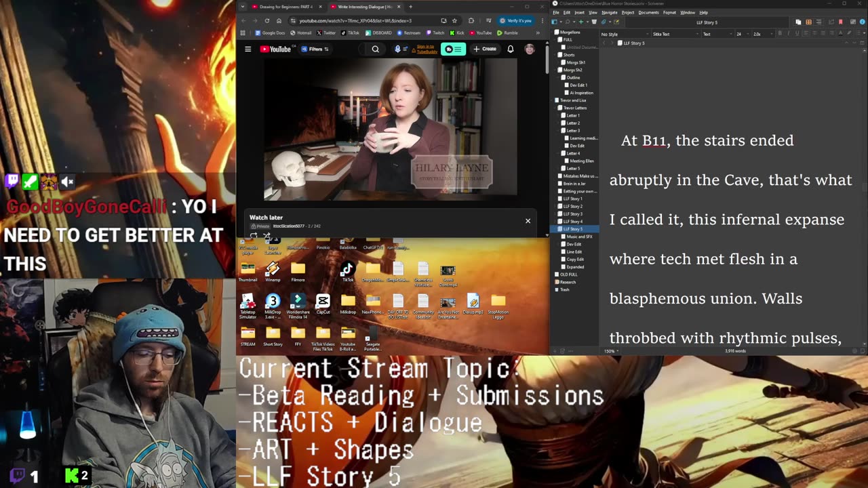The height and width of the screenshot is (488, 868).
Task: Open the CapCut desktop shortcut
Action: click(x=323, y=305)
